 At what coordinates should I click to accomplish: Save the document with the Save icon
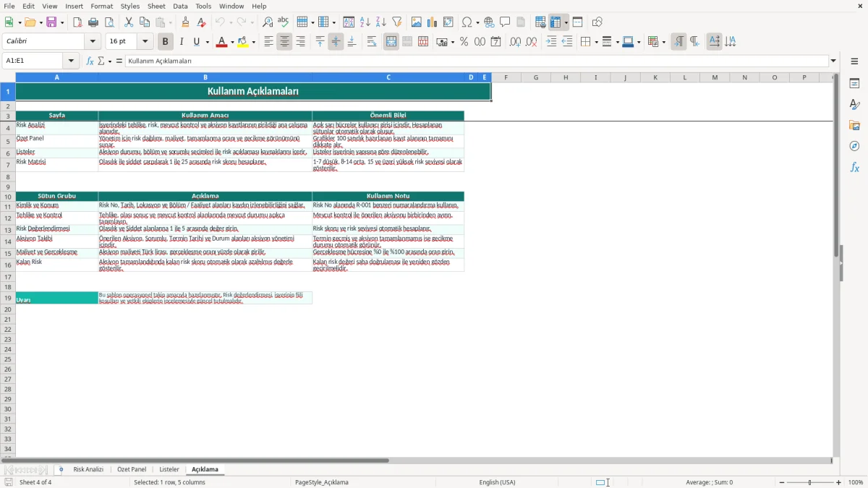tap(51, 22)
